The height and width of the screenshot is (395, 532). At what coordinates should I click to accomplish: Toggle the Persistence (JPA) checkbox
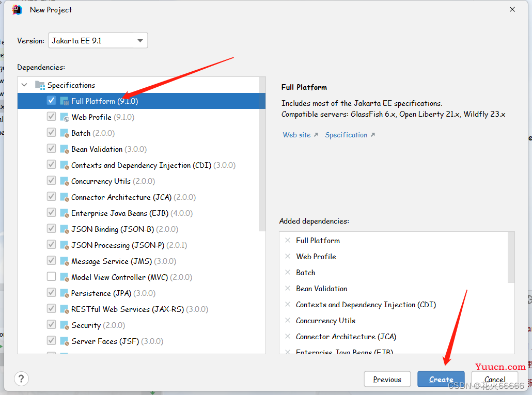[51, 293]
